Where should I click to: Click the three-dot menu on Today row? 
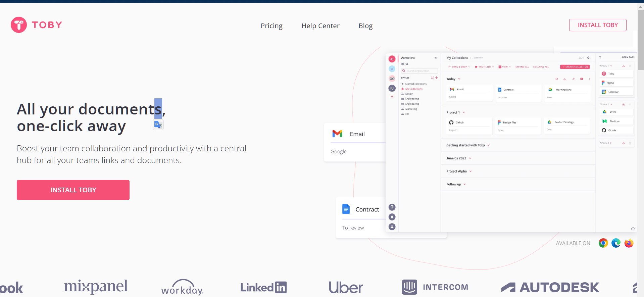coord(590,79)
